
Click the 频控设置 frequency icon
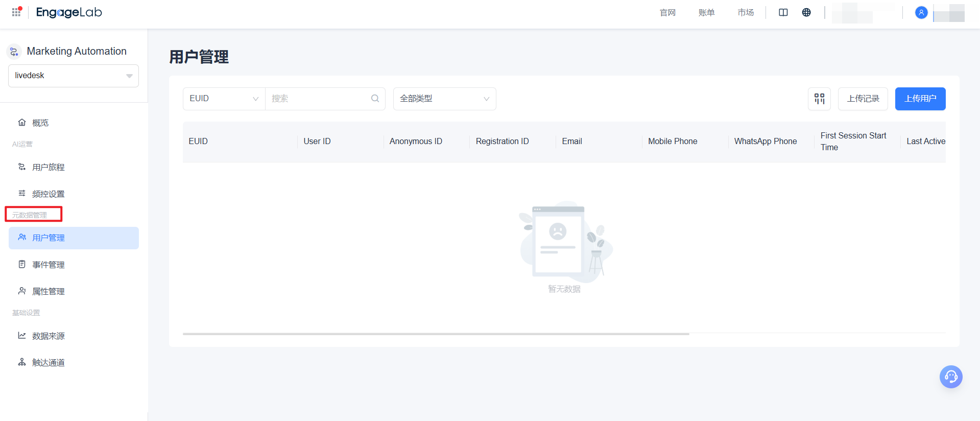(x=22, y=193)
